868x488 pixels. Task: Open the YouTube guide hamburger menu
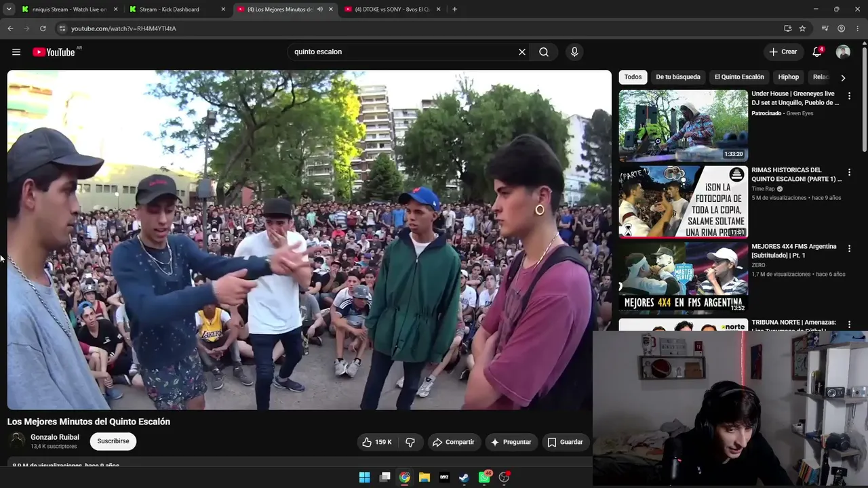click(16, 52)
